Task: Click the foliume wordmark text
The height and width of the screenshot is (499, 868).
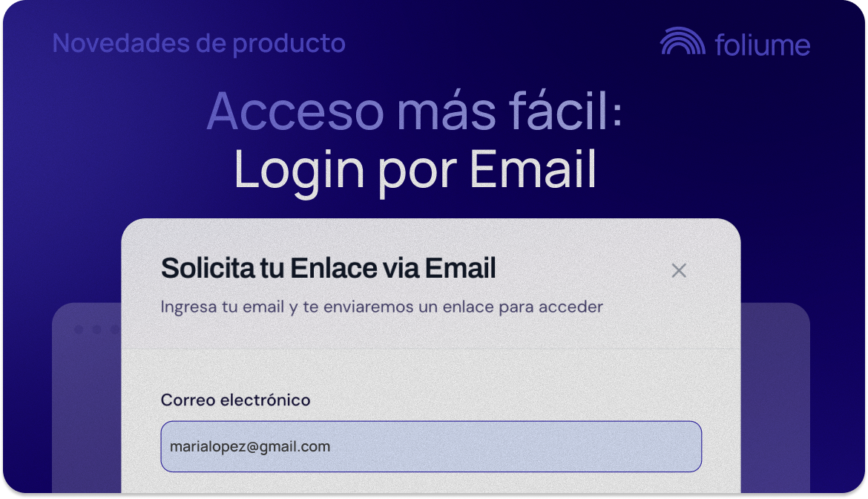Action: 762,45
